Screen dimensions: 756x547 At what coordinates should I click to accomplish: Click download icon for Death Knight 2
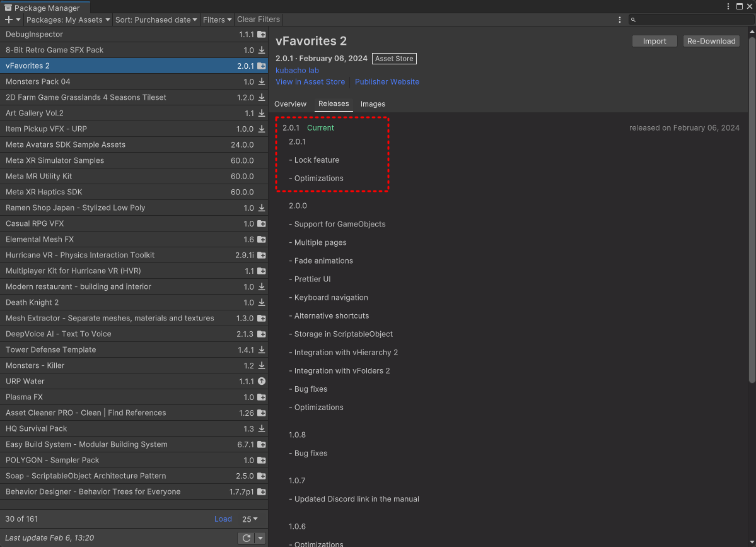click(261, 302)
